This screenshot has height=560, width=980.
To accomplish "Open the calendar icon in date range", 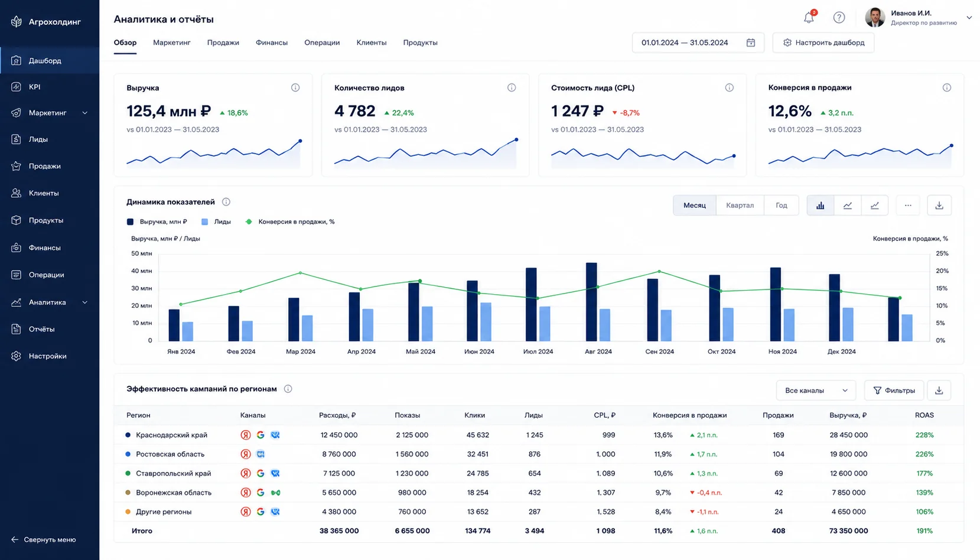I will click(751, 43).
